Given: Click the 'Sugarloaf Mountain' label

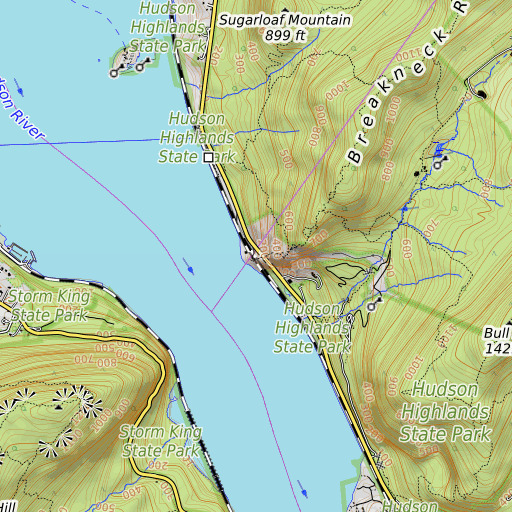Looking at the screenshot, I should click(285, 20).
